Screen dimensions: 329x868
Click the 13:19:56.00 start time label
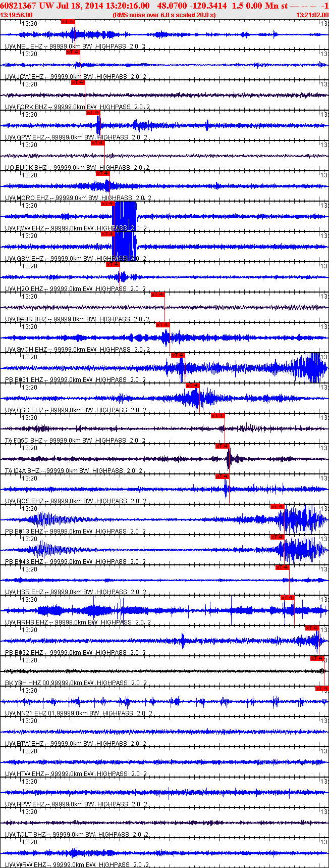coord(17,15)
